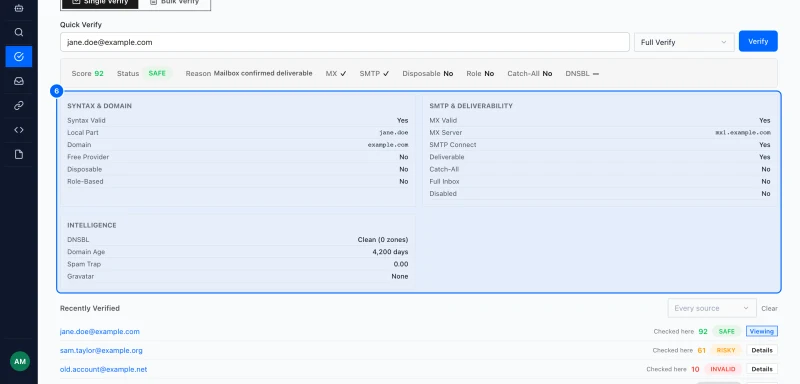Open the search page from sidebar
This screenshot has width=800, height=384.
pyautogui.click(x=19, y=33)
